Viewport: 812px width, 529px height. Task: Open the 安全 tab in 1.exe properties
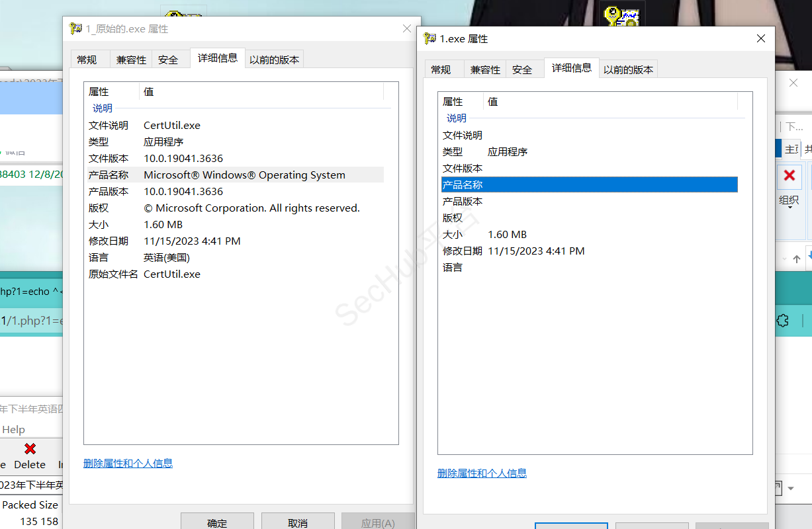point(522,69)
